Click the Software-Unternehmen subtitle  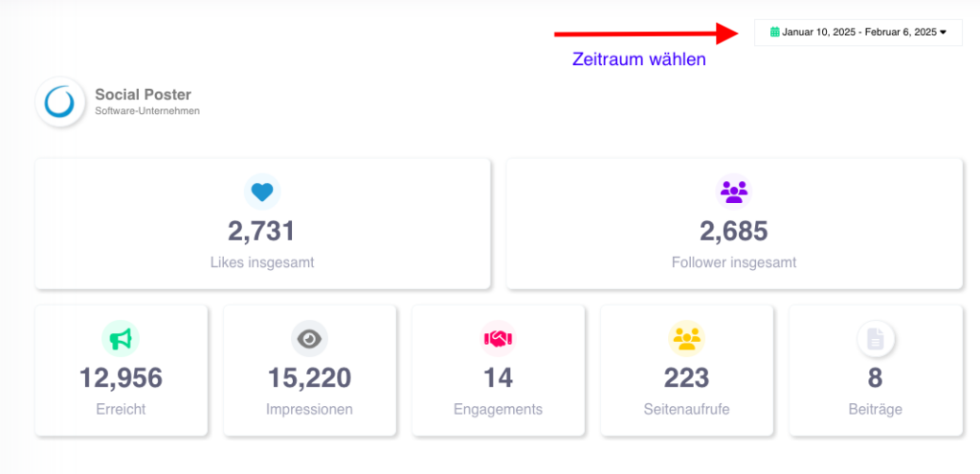click(147, 111)
